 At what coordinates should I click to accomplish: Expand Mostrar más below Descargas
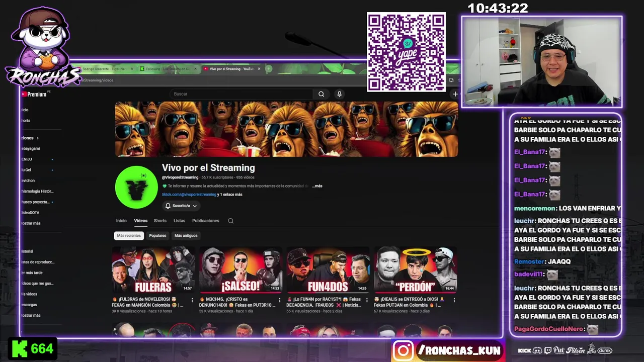tap(31, 315)
